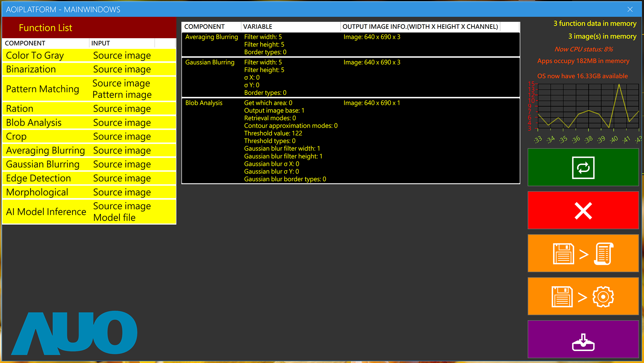Click the AUO logo
This screenshot has width=644, height=363.
click(74, 333)
